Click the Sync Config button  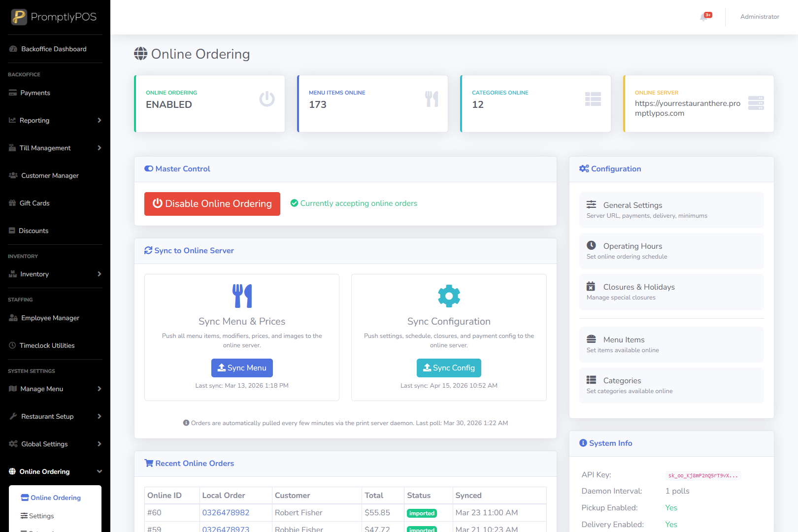(449, 368)
